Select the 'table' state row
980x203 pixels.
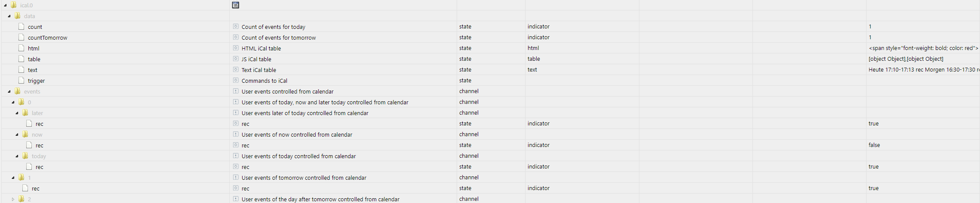click(34, 59)
